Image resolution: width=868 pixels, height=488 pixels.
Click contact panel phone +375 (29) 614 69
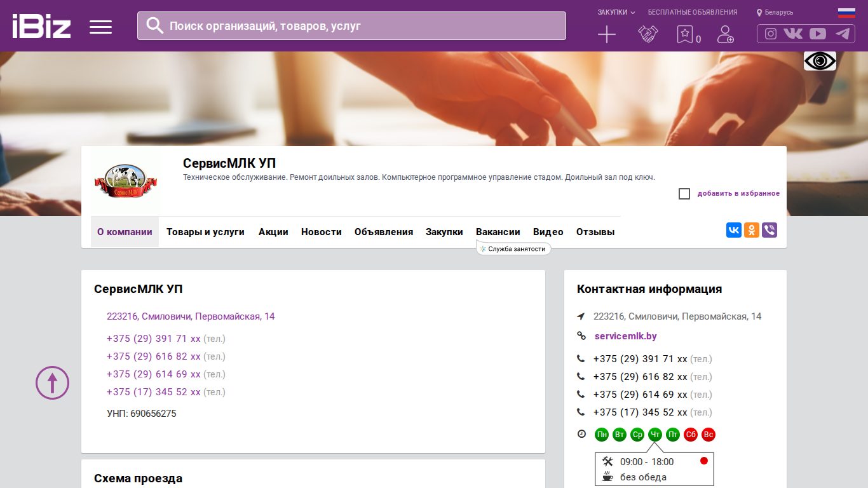[x=641, y=395]
